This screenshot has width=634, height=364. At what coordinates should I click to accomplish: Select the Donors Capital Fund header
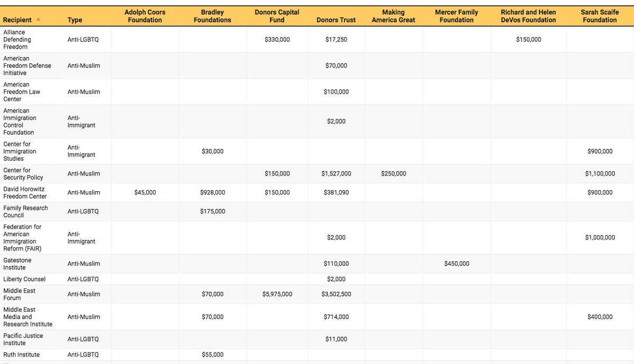click(277, 16)
